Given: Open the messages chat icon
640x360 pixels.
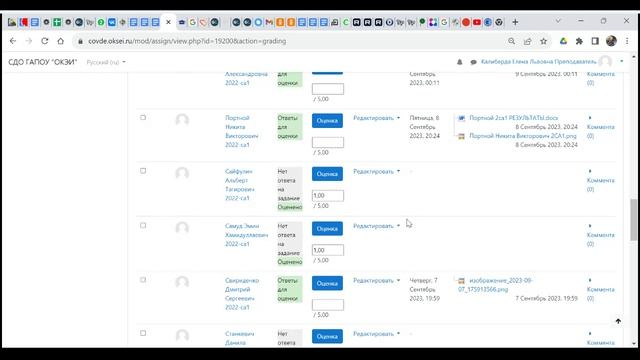Looking at the screenshot, I should pos(473,62).
